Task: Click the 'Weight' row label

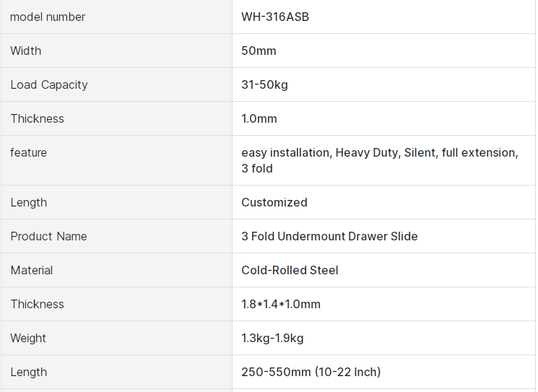Action: [x=28, y=338]
